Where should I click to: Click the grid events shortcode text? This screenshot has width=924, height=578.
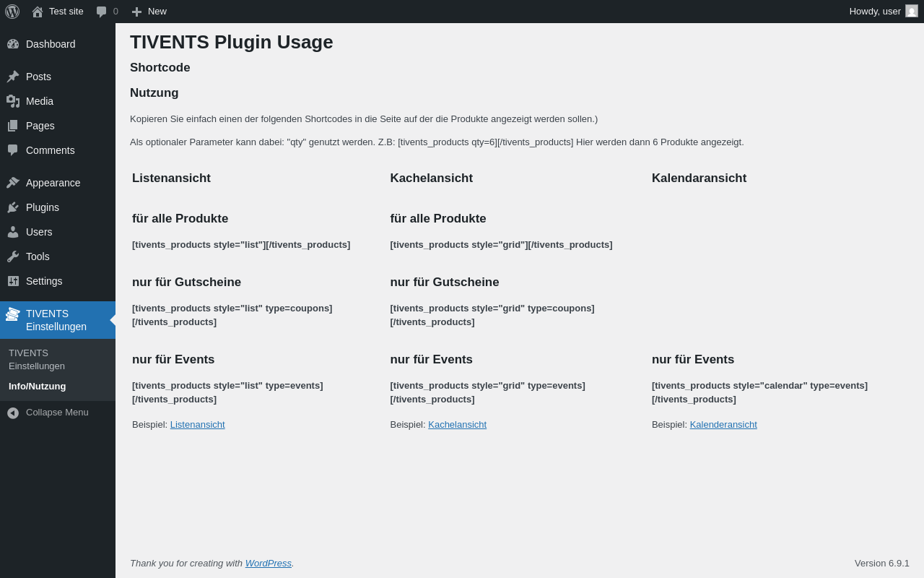pyautogui.click(x=488, y=392)
